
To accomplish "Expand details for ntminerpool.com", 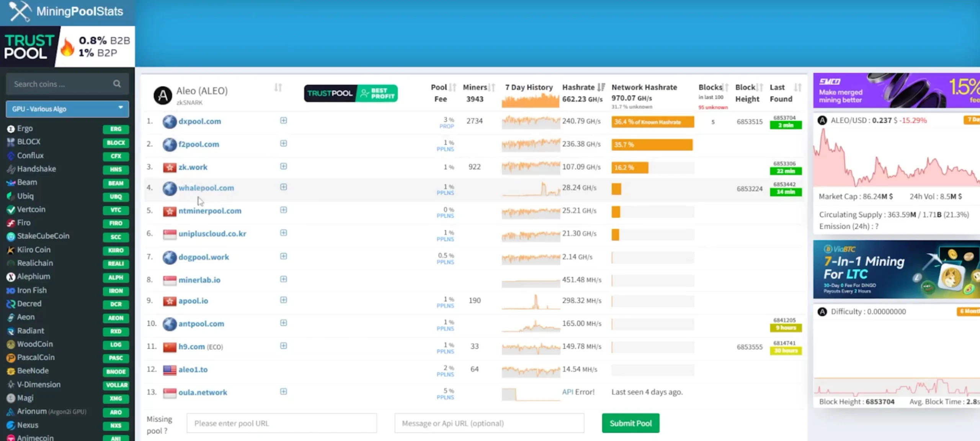I will (283, 210).
